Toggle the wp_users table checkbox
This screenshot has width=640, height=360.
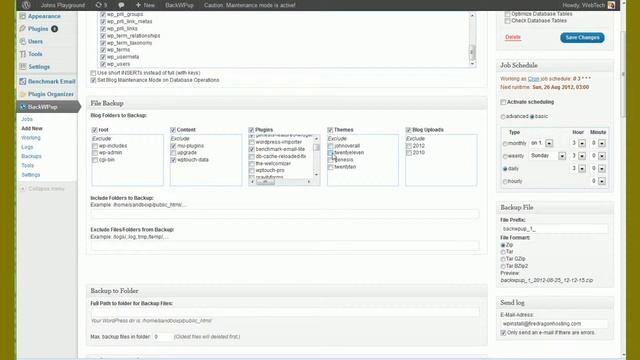coord(103,64)
